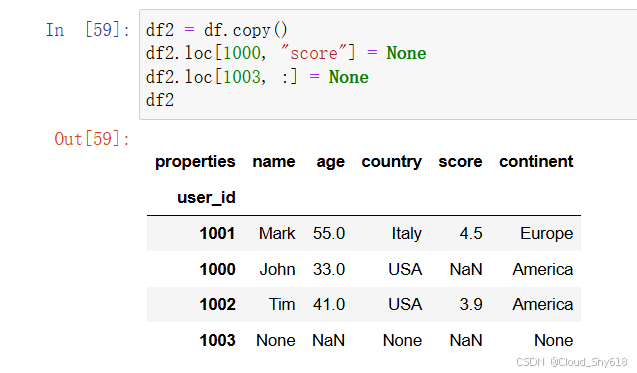Click the 'name' column header
Screen dimensions: 637x373
[x=274, y=162]
